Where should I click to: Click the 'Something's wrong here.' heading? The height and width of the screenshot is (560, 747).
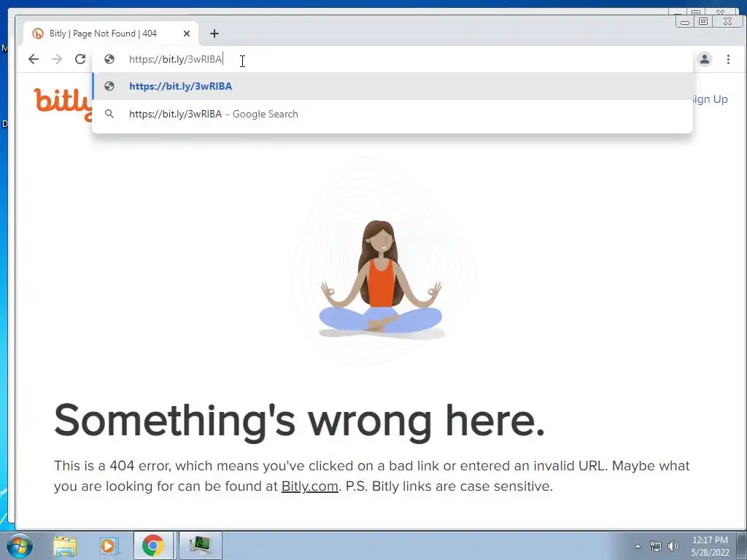299,421
